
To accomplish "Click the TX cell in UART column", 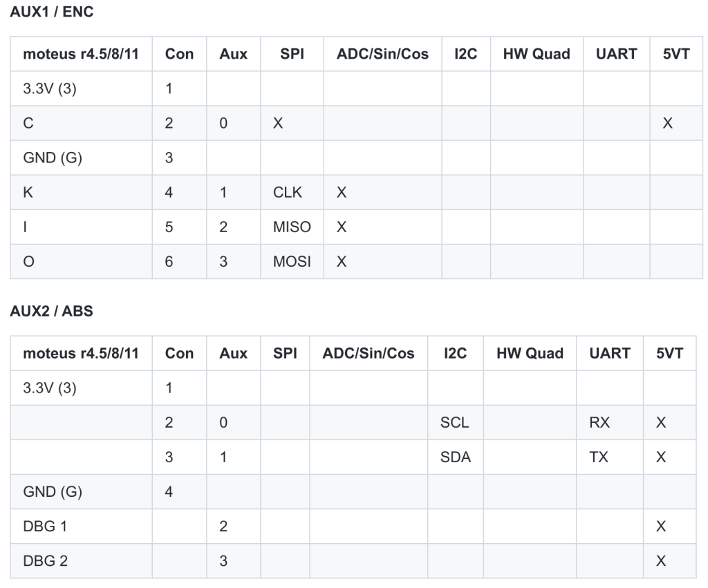I will pos(599,457).
